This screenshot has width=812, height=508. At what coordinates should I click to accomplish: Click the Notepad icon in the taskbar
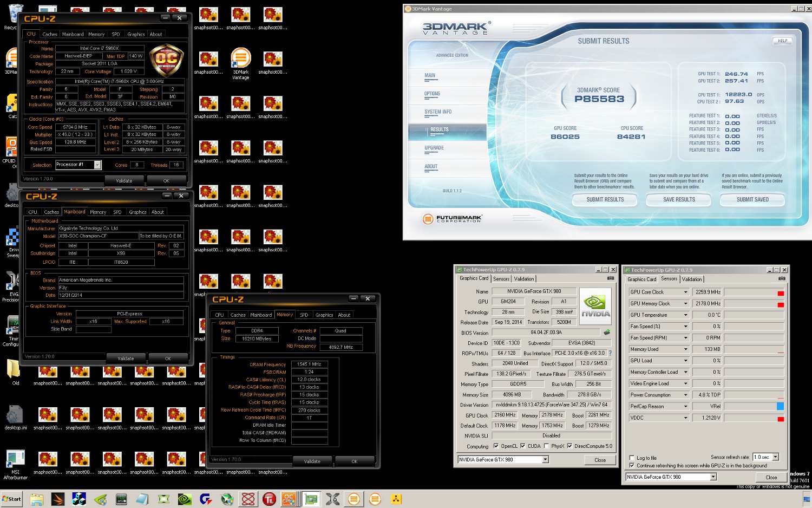[x=142, y=499]
